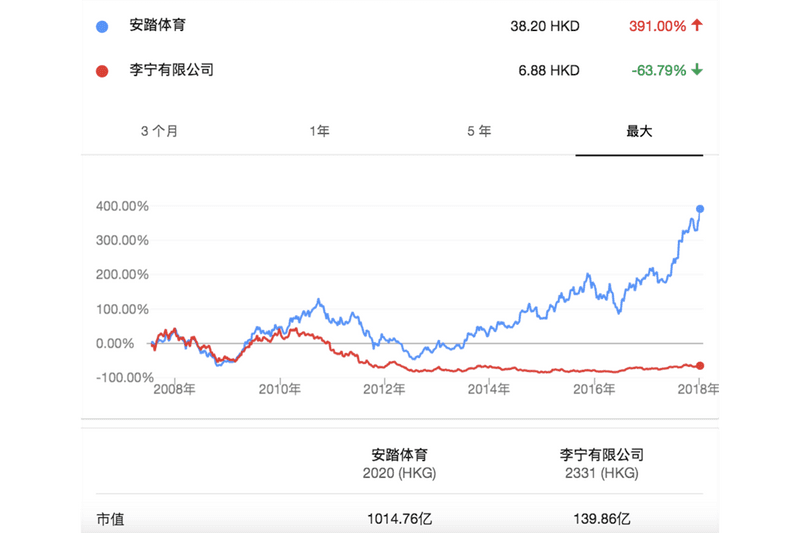Screen dimensions: 800x533
Task: Click the -63.79% change value
Action: pyautogui.click(x=659, y=71)
